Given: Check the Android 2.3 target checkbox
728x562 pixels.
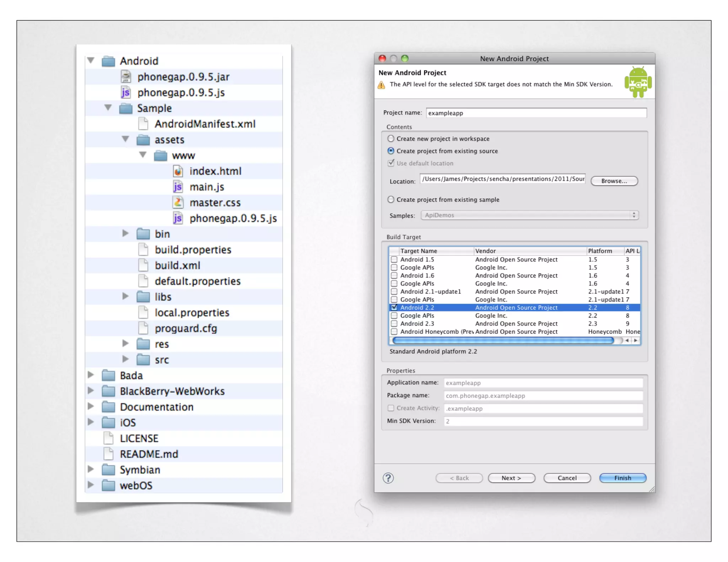Looking at the screenshot, I should coord(394,324).
